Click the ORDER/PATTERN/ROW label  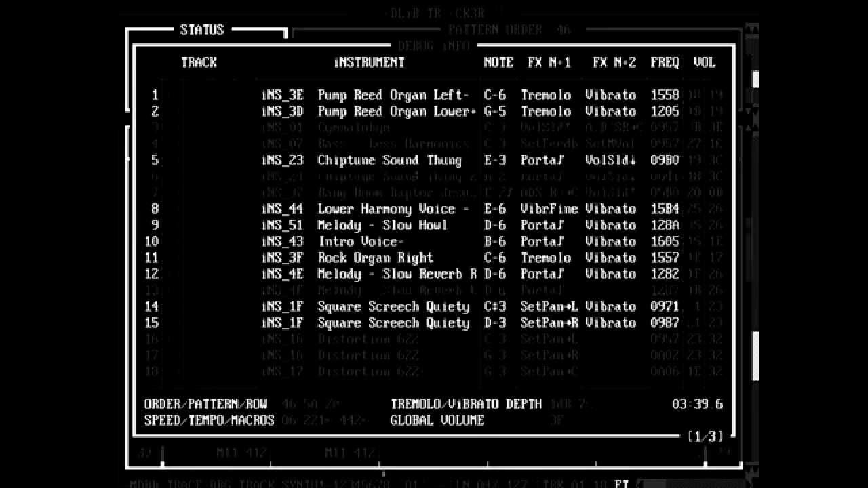click(205, 405)
